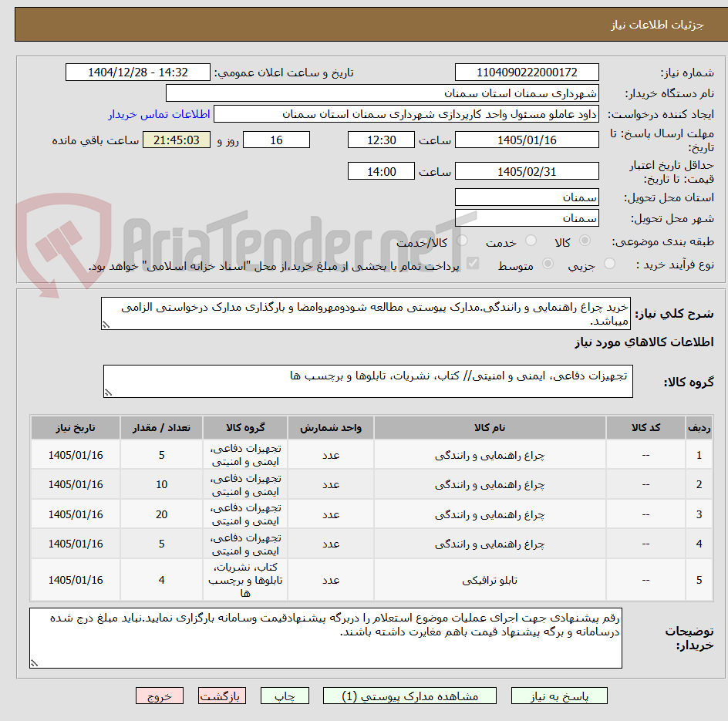Click the پاسخ به نیاز button
This screenshot has height=721, width=728.
[559, 696]
